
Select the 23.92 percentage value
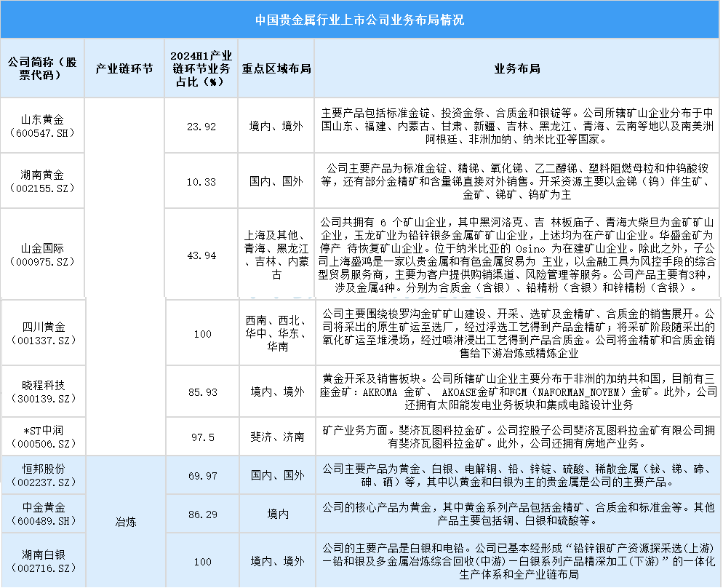click(201, 127)
